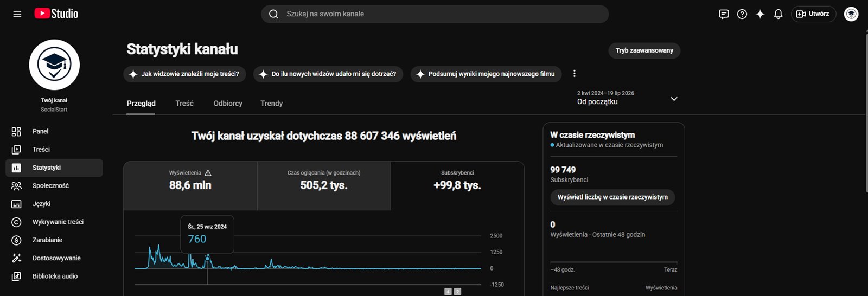Click the Wykrywanie treści copyright icon
Screen dimensions: 868x296
point(16,222)
